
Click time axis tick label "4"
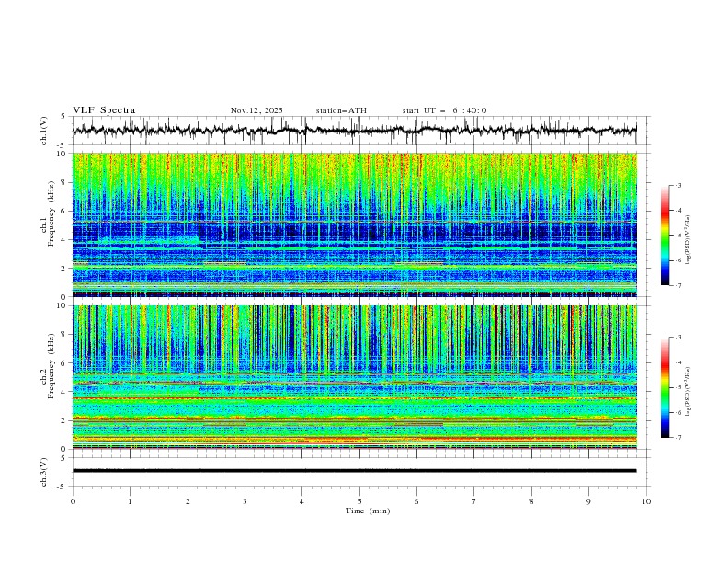(x=301, y=501)
